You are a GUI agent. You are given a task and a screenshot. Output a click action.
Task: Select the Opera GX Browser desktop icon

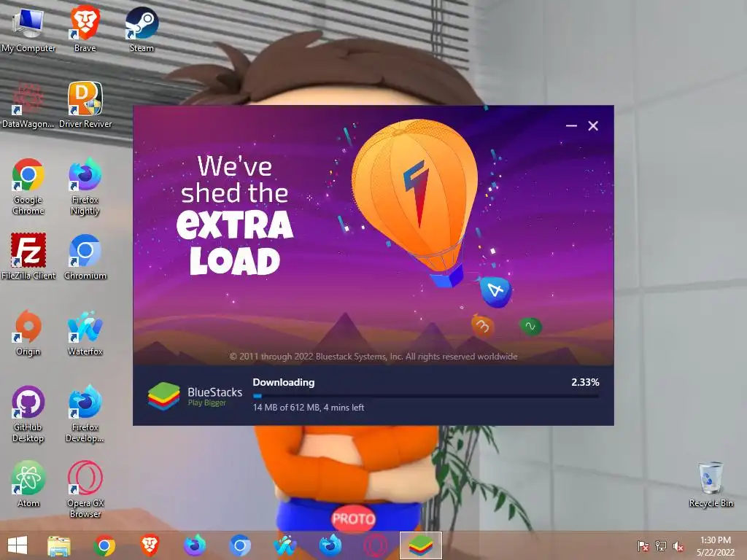pyautogui.click(x=85, y=489)
